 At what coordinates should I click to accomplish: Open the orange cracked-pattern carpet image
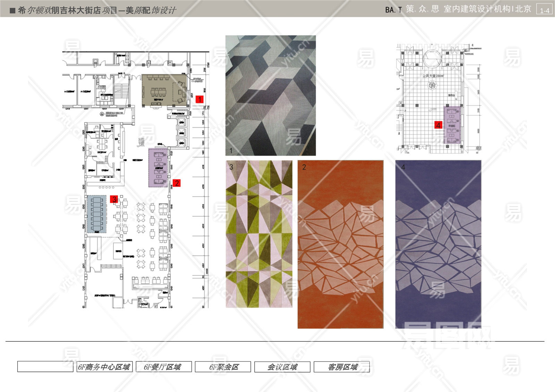tap(341, 244)
